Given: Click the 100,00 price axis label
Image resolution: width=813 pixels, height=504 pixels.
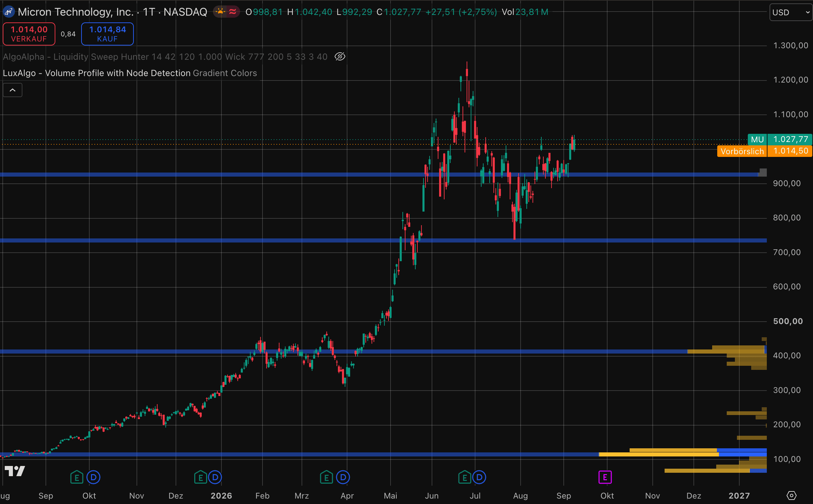Looking at the screenshot, I should pos(787,459).
